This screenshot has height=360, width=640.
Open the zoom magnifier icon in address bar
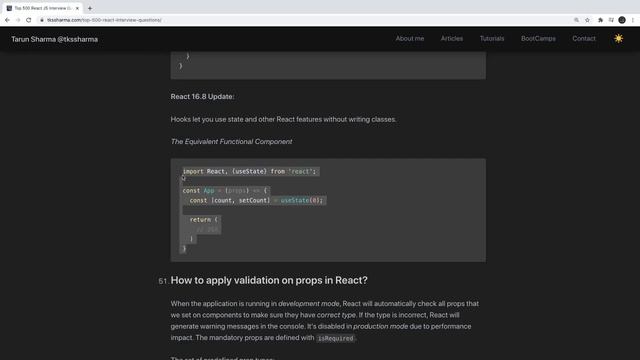(576, 20)
